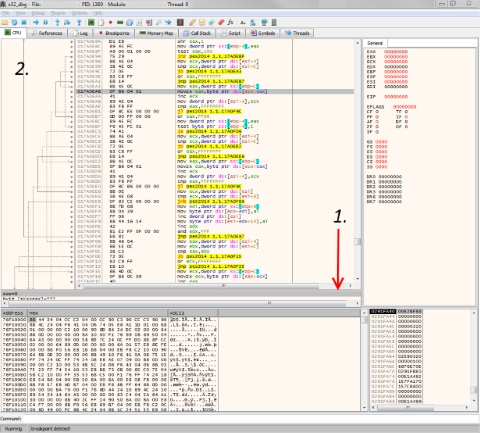Image resolution: width=480 pixels, height=433 pixels.
Task: Click inside the Command input field
Action: pos(250,419)
